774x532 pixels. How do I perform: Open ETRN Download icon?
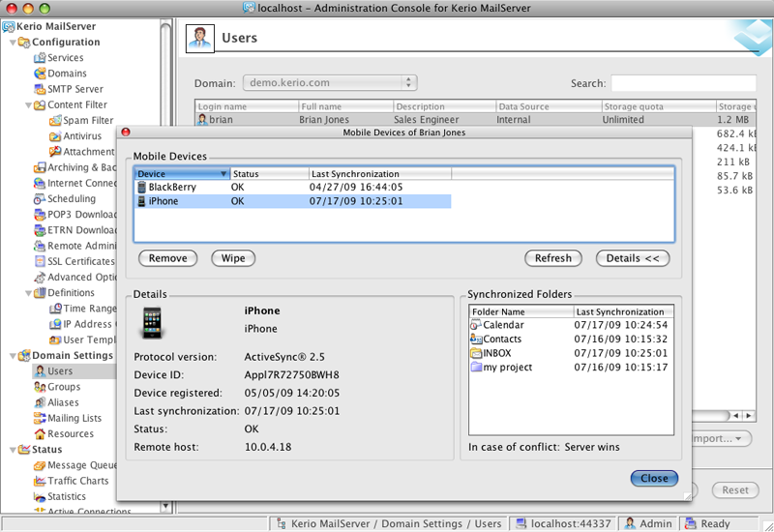pos(40,230)
